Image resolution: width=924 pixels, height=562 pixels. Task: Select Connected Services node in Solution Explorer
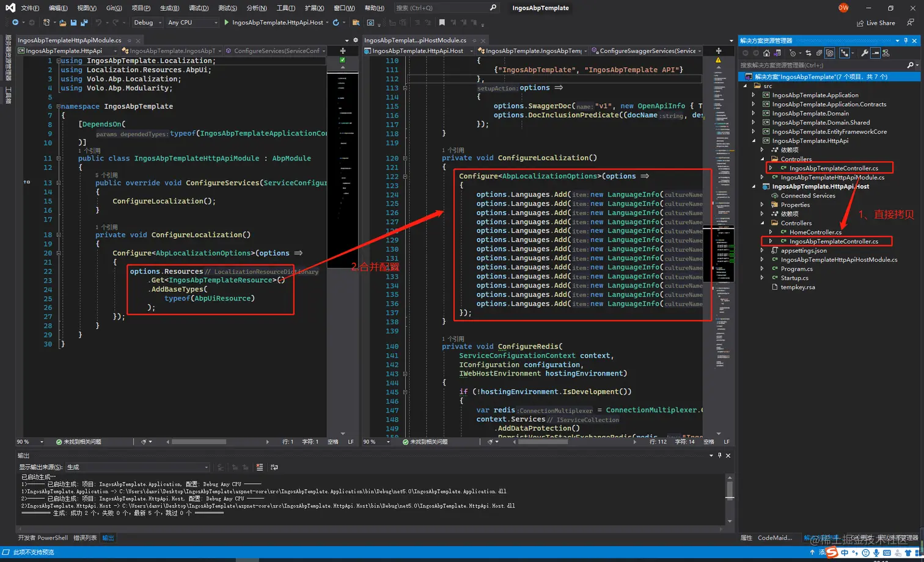point(808,196)
